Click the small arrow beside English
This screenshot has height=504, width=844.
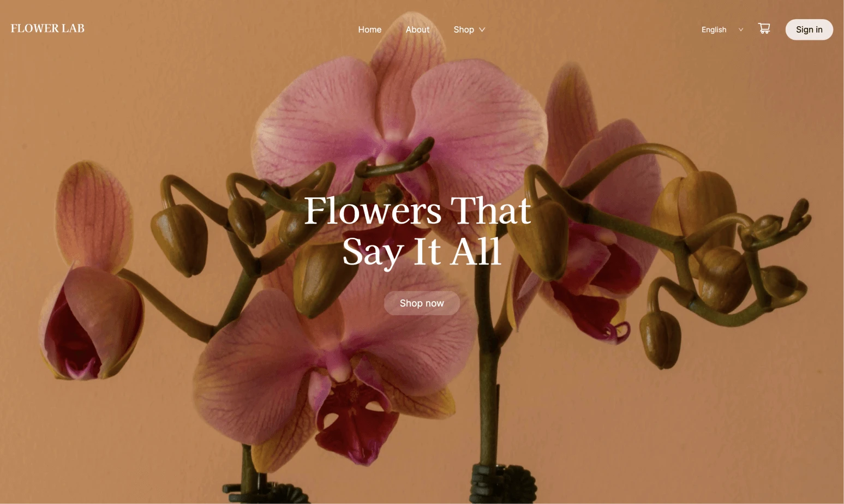741,29
